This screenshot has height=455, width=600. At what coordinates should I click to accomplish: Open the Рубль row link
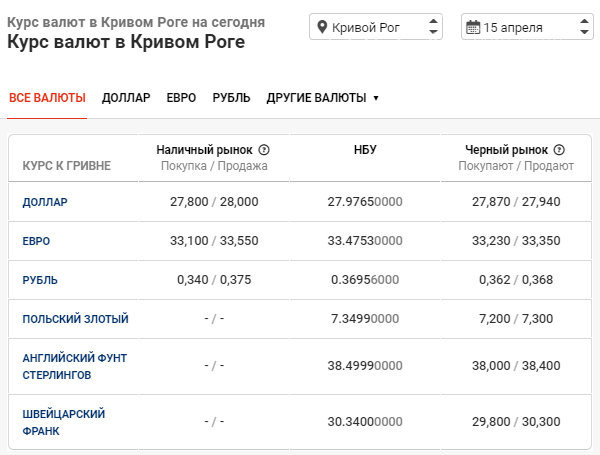[x=40, y=280]
